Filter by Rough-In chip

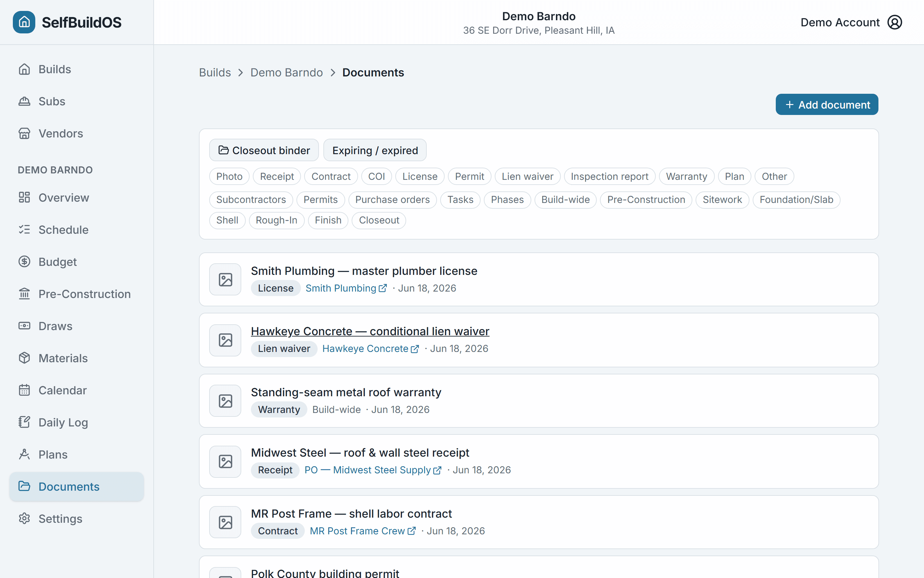(277, 220)
